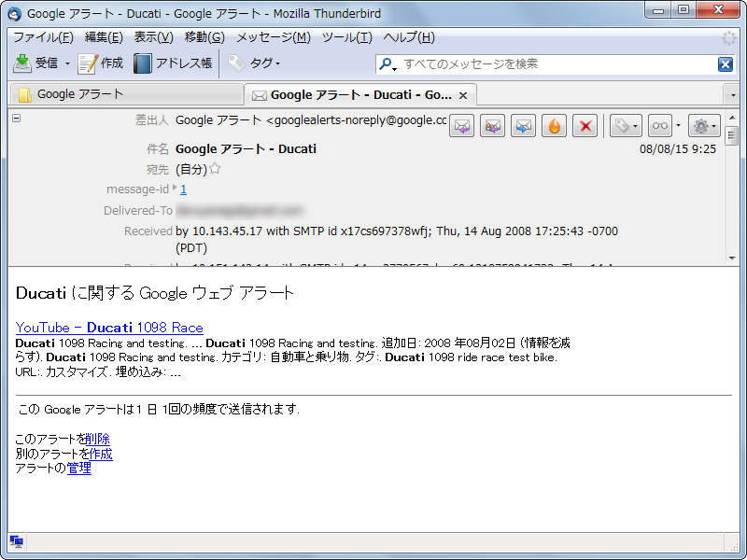The image size is (747, 560).
Task: Forward the message using the blue arrow icon
Action: coord(523,125)
